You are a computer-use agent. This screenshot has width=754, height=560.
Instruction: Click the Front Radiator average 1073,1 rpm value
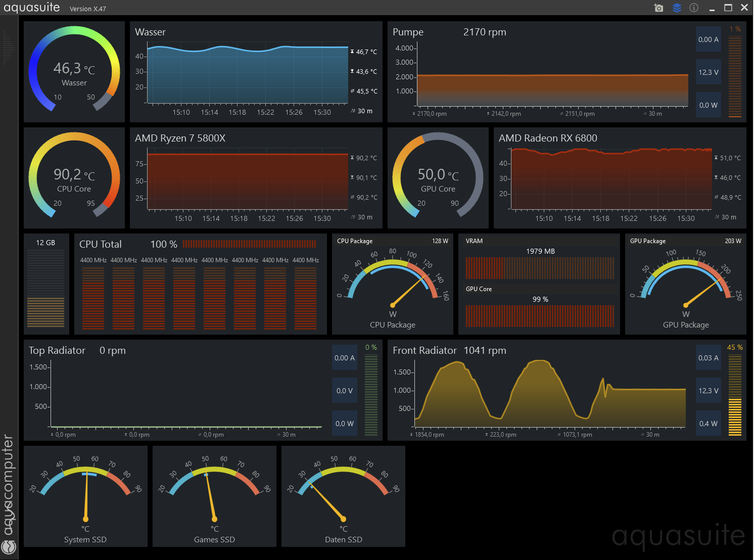pyautogui.click(x=578, y=435)
